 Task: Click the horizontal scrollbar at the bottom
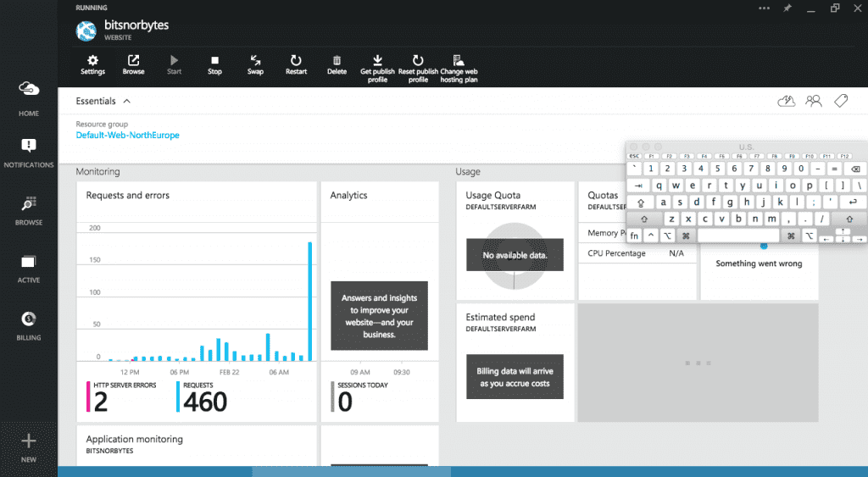coord(351,471)
